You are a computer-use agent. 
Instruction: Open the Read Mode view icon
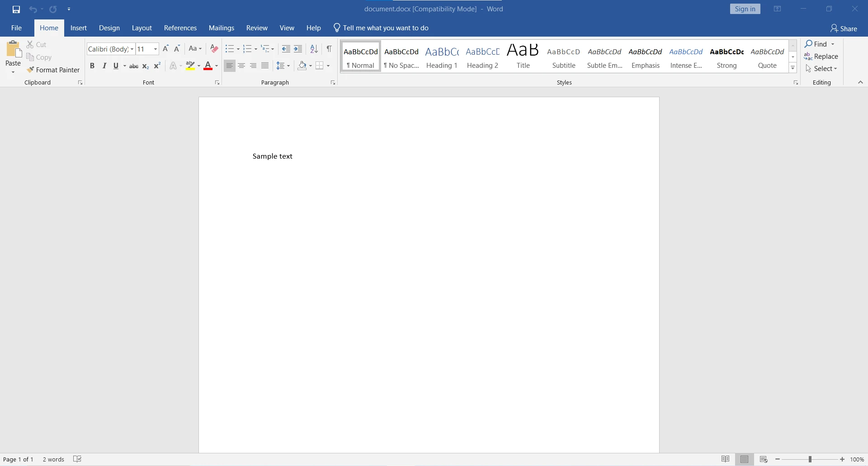725,459
